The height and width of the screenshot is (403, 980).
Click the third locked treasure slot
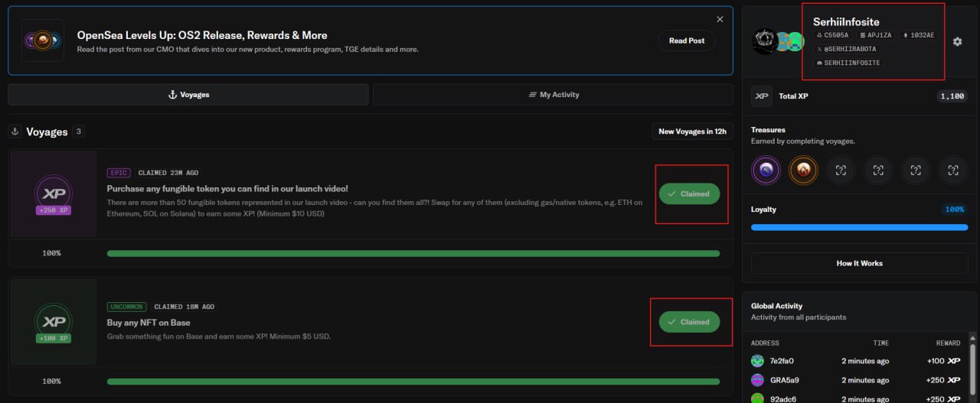916,170
